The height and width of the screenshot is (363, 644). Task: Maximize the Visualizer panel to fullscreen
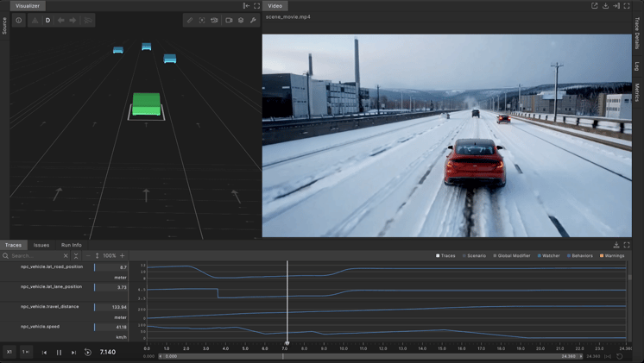coord(256,6)
